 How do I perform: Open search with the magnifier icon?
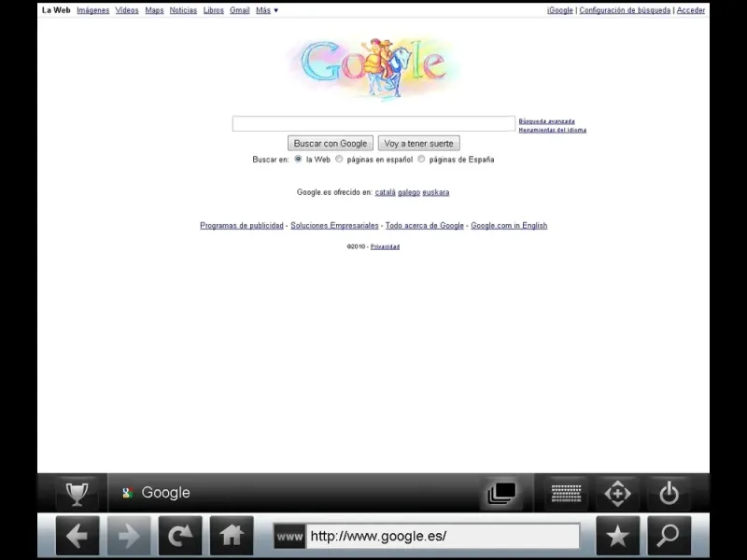(669, 536)
